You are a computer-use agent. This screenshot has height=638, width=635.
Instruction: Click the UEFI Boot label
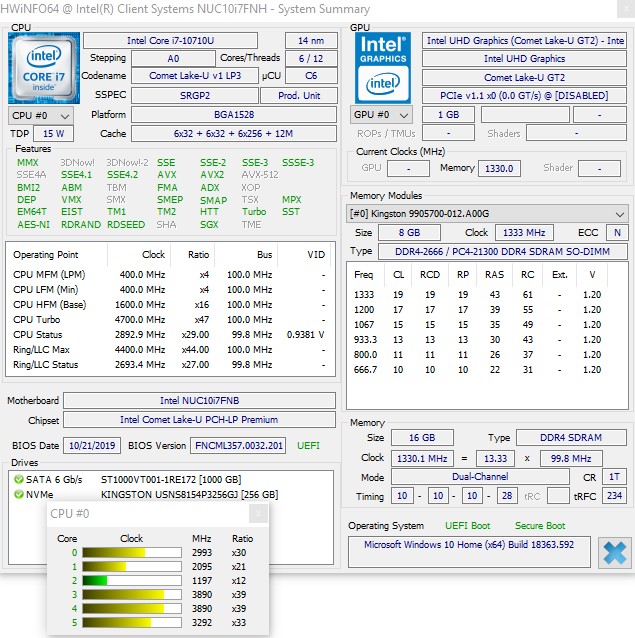coord(467,526)
